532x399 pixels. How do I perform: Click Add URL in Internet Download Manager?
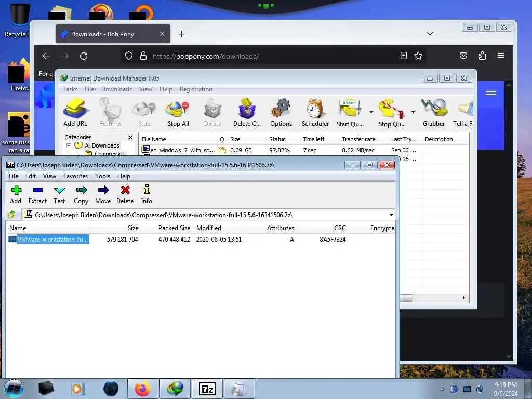point(75,113)
